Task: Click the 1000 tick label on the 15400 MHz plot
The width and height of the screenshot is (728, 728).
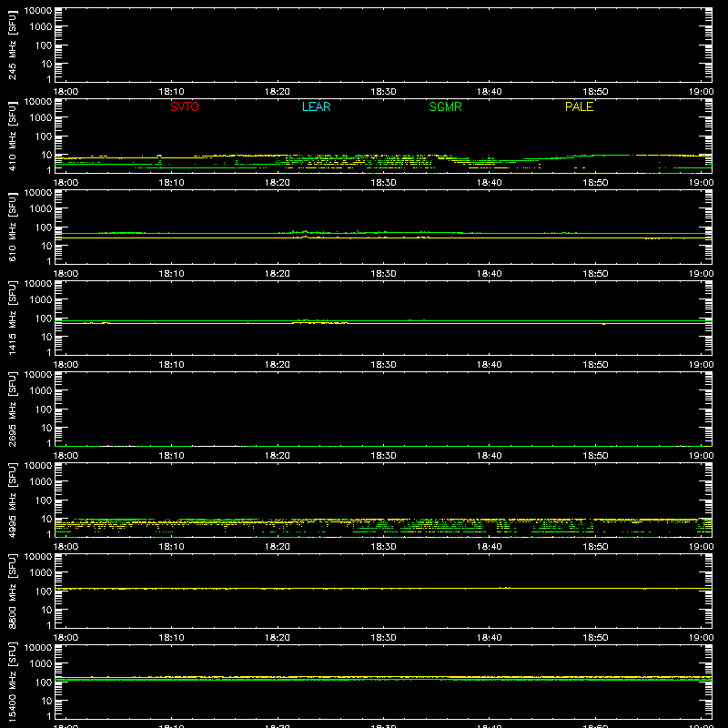Action: [x=41, y=663]
